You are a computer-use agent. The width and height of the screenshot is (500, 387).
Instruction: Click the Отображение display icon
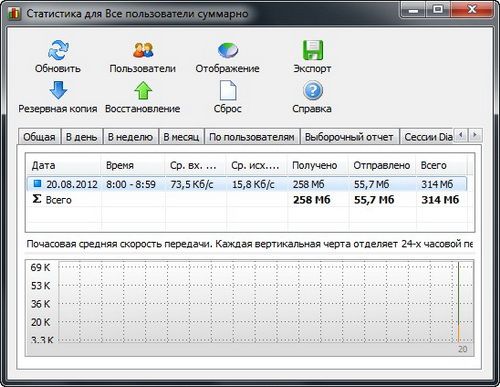[228, 50]
